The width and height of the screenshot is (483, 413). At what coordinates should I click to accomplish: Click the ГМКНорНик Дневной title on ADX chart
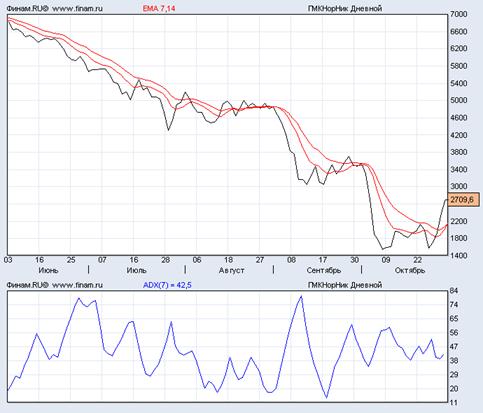345,285
